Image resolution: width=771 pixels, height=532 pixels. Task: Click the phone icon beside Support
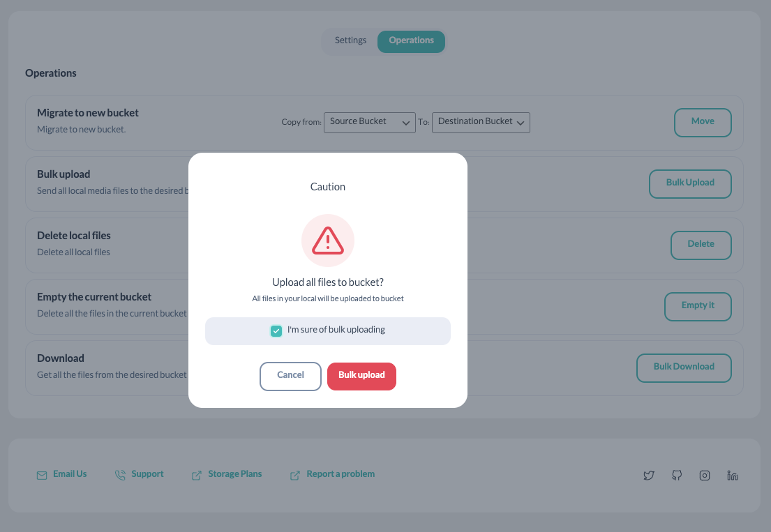pos(120,475)
